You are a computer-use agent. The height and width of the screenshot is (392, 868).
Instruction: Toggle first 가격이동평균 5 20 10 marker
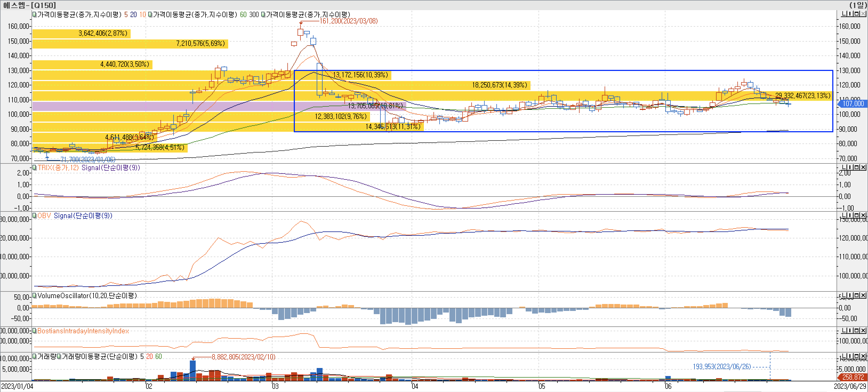click(34, 14)
